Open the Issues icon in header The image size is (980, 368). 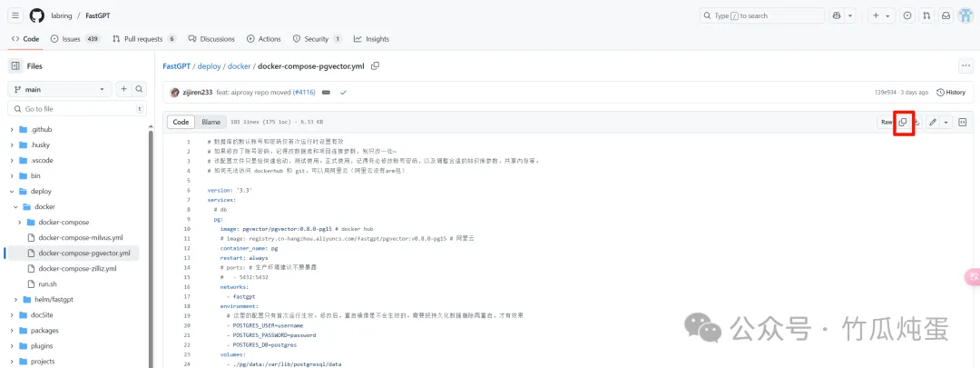pos(906,15)
